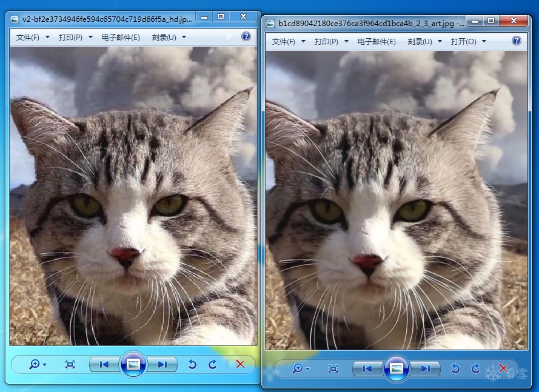Open the 刻录(U) menu in left window
The image size is (539, 392).
click(x=164, y=37)
